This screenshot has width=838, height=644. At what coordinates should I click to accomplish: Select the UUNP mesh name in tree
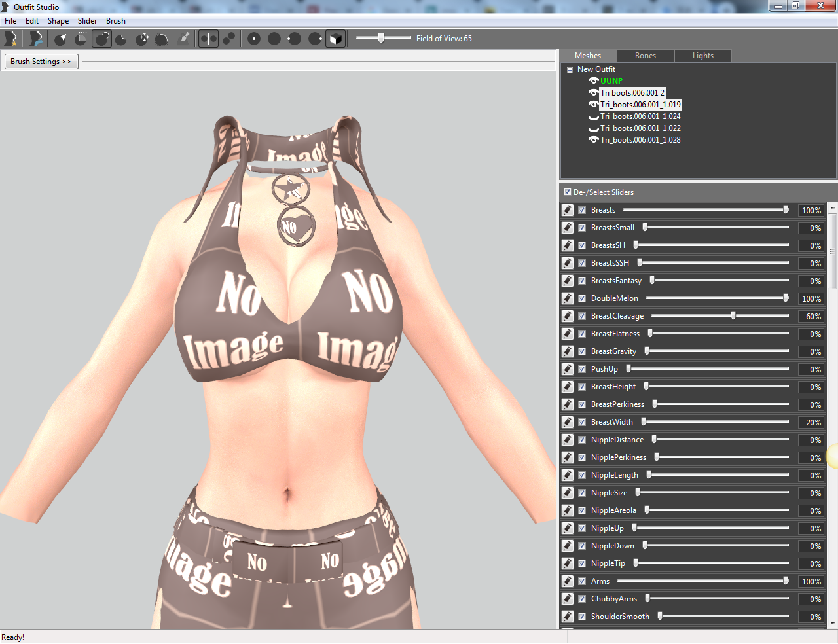point(611,81)
